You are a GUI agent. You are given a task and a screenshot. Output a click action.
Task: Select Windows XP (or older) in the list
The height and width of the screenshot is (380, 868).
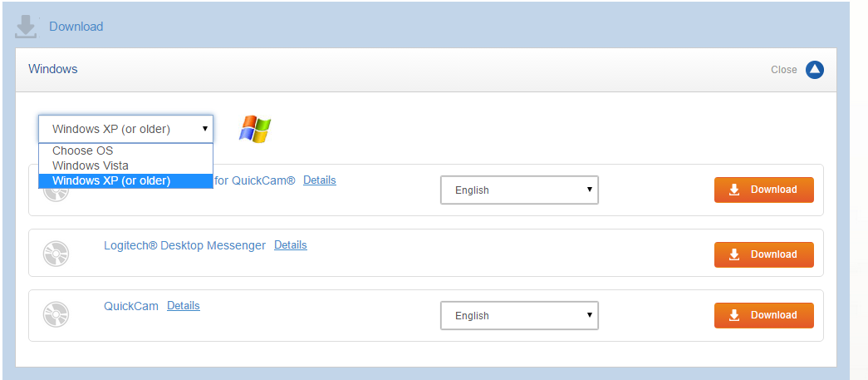[x=125, y=180]
